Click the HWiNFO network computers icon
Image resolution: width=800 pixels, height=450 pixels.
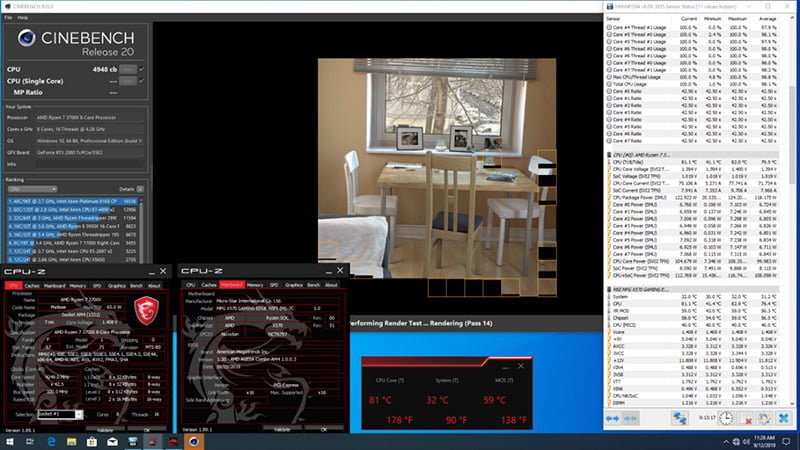pos(679,418)
